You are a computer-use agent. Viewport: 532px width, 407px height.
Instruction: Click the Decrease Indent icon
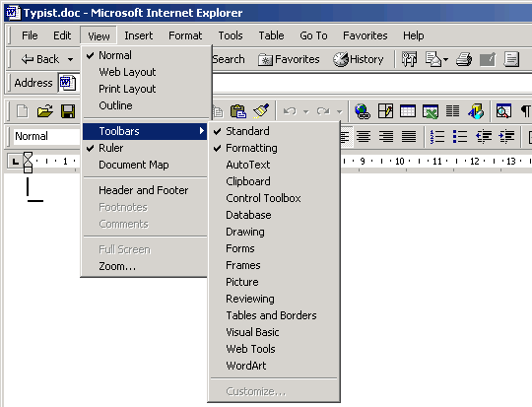click(x=484, y=136)
